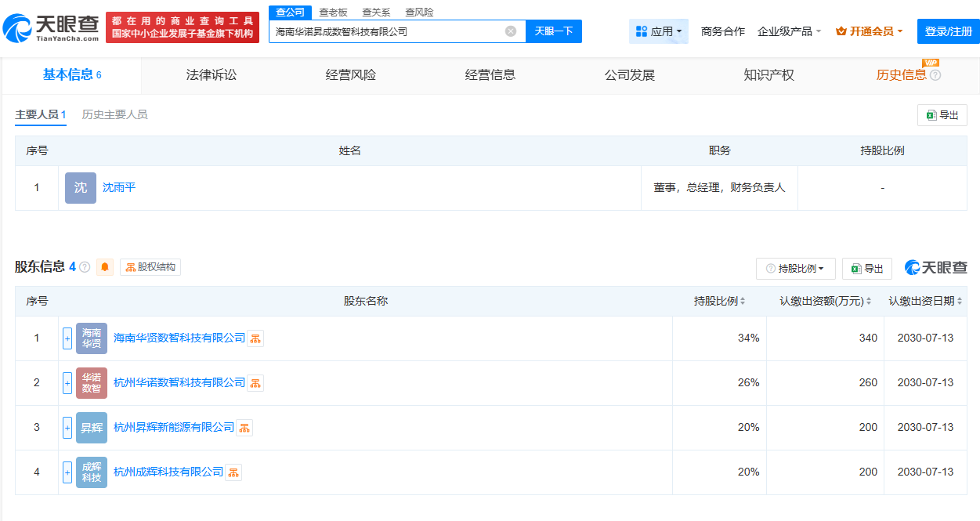Click the 天眼一下 search button
980x521 pixels.
[554, 31]
